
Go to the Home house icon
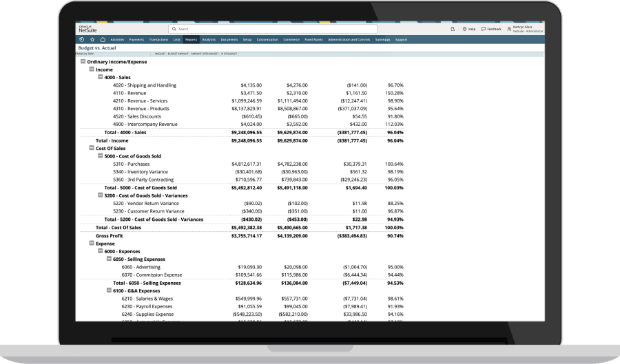[x=102, y=40]
